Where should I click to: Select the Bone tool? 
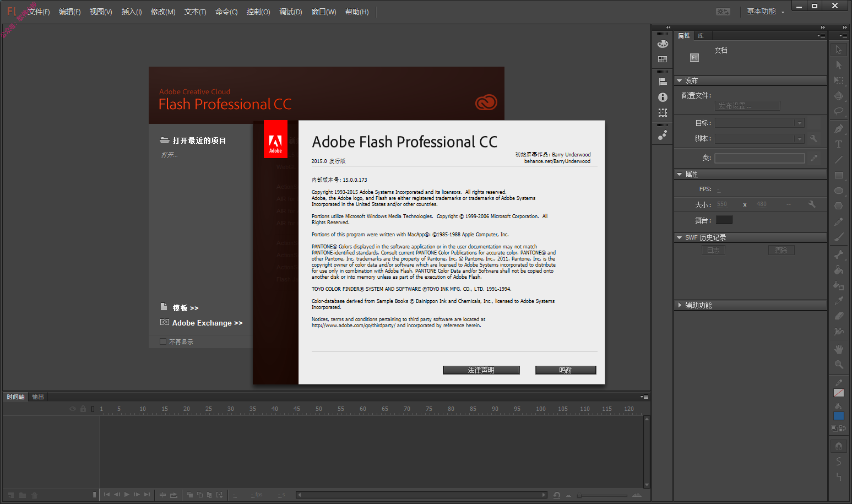[838, 254]
